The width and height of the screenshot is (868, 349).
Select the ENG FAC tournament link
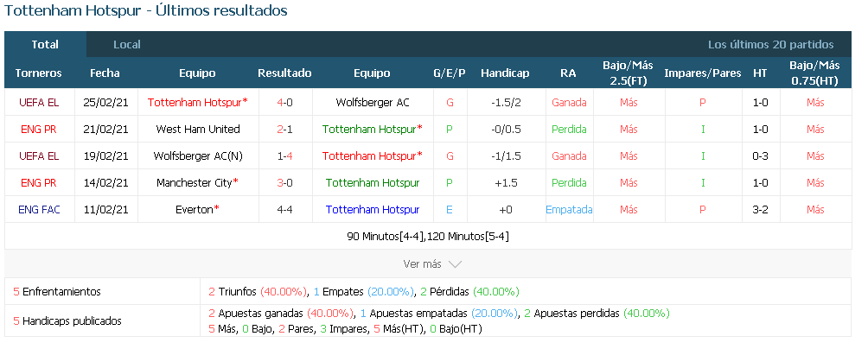click(39, 209)
